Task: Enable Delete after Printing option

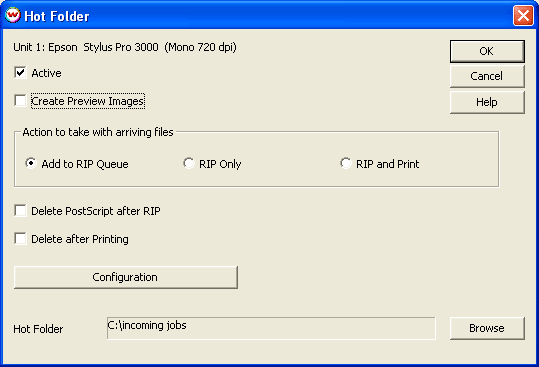Action: (20, 238)
